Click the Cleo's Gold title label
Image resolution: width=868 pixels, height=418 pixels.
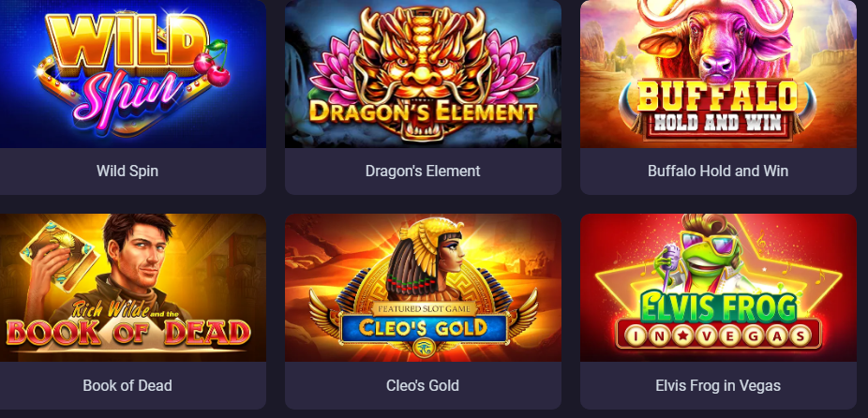click(x=423, y=385)
